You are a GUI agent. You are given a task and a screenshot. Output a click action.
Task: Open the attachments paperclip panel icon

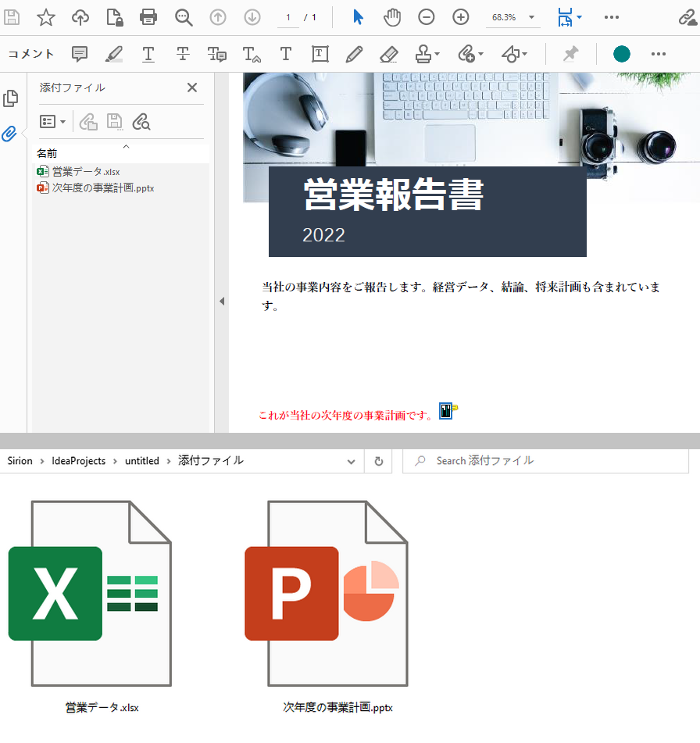[x=10, y=134]
